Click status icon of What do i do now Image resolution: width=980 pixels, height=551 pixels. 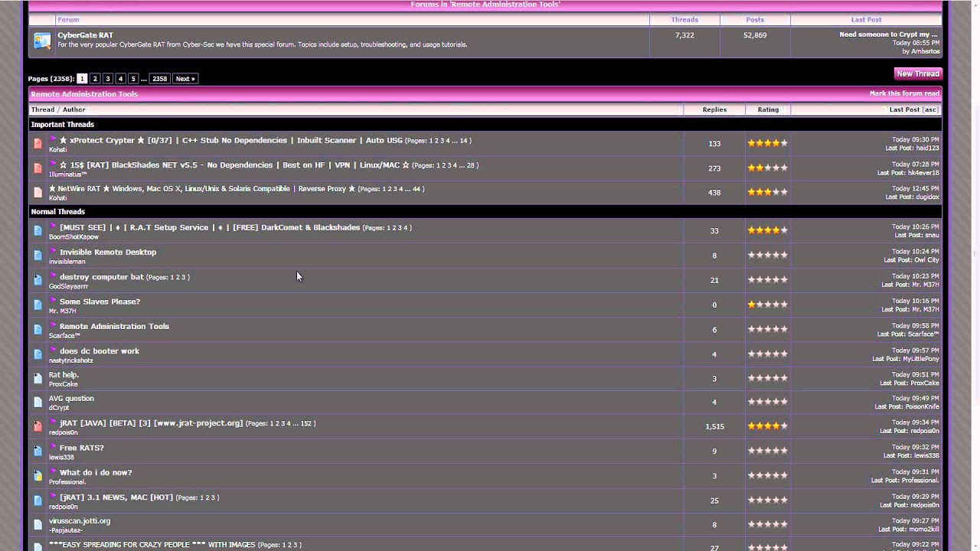click(38, 476)
